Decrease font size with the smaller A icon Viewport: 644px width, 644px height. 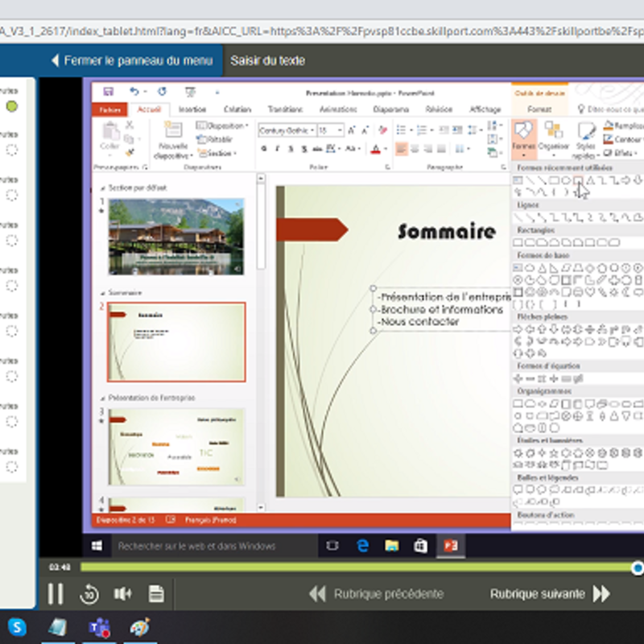click(x=365, y=130)
